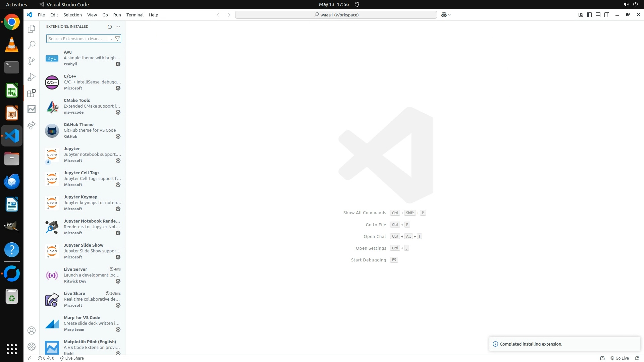Refresh the installed extensions list

[x=109, y=26]
